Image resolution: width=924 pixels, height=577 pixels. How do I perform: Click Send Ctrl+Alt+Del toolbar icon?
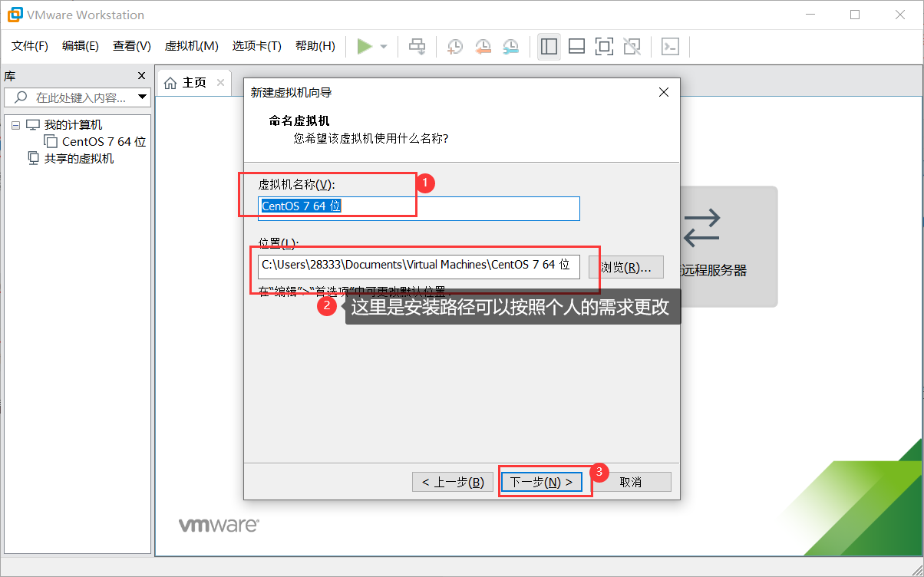[417, 47]
